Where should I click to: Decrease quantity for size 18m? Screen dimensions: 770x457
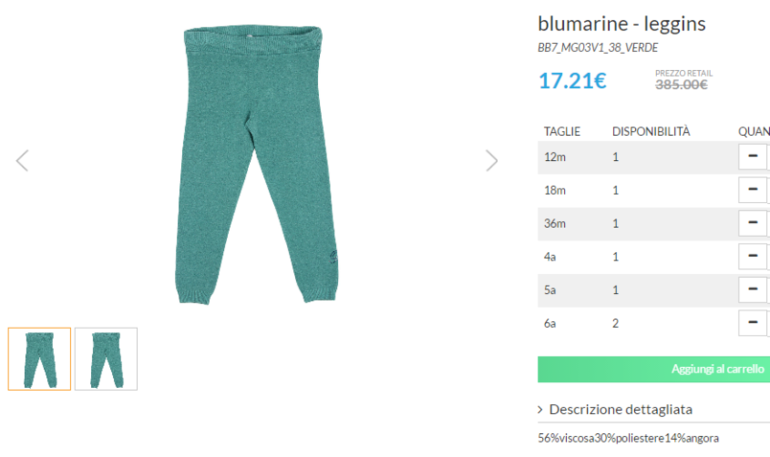coord(751,190)
